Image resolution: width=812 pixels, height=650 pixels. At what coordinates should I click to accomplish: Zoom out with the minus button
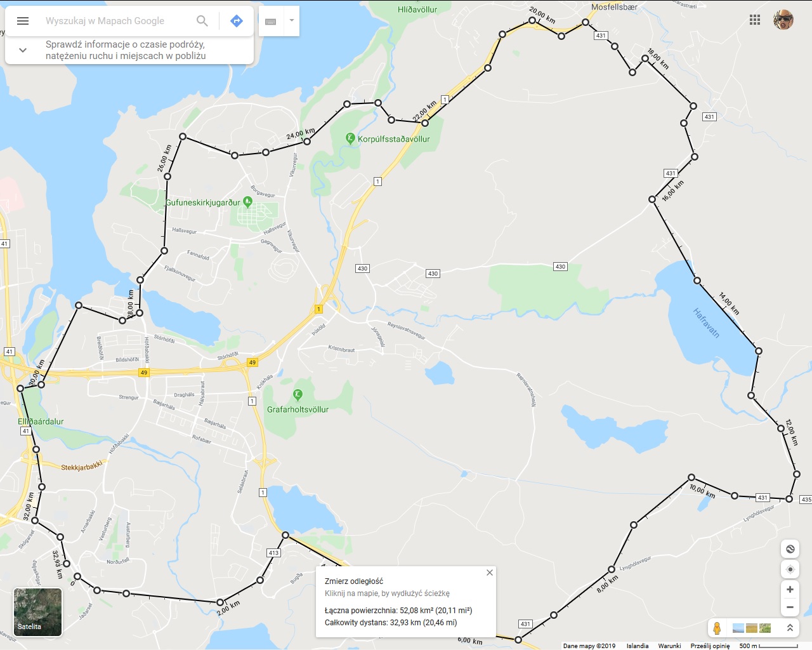point(790,607)
